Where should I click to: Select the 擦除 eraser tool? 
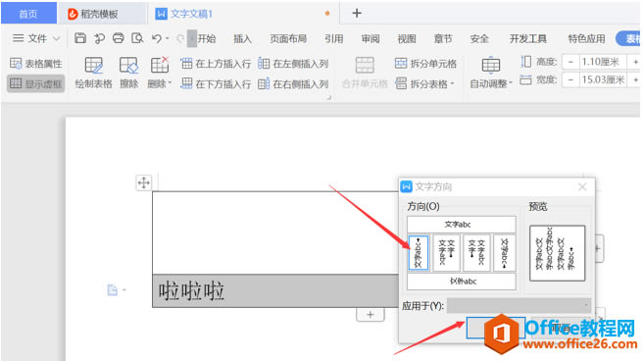point(128,73)
